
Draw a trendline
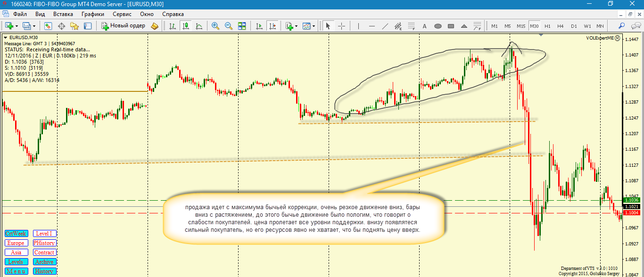click(x=385, y=26)
